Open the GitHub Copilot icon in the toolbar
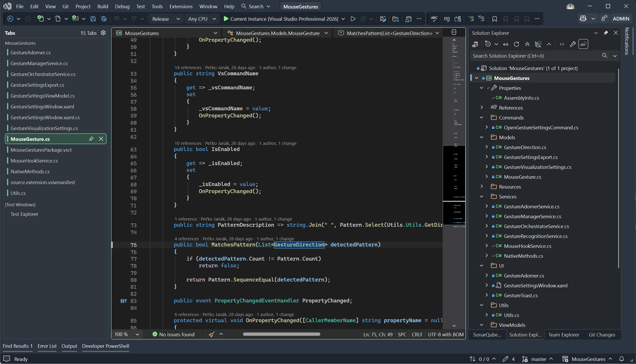The height and width of the screenshot is (364, 636). pyautogui.click(x=583, y=19)
